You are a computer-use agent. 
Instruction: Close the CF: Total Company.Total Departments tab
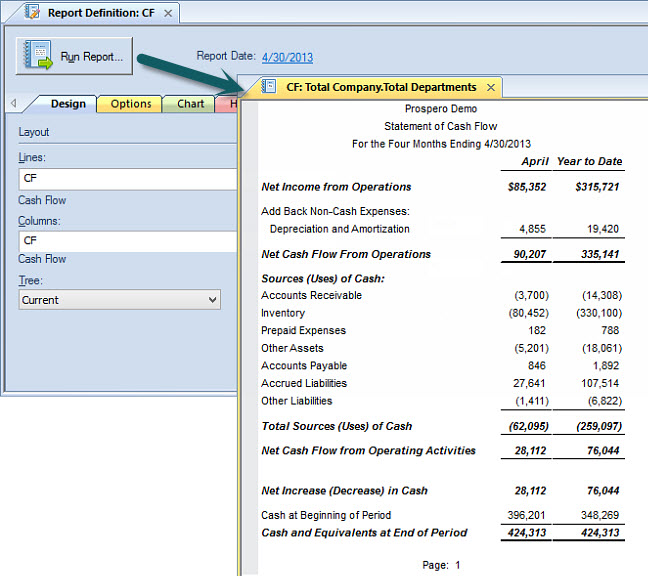coord(490,87)
